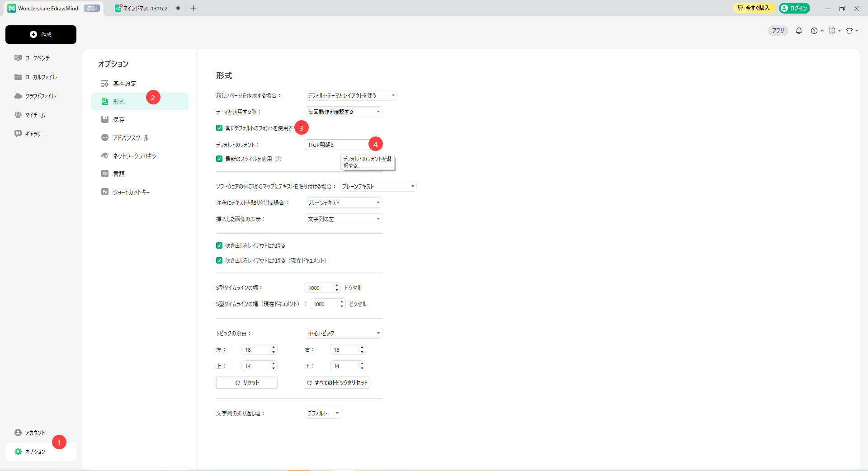Open 挿入した画像の表示 dropdown
Viewport: 868px width, 471px height.
344,219
